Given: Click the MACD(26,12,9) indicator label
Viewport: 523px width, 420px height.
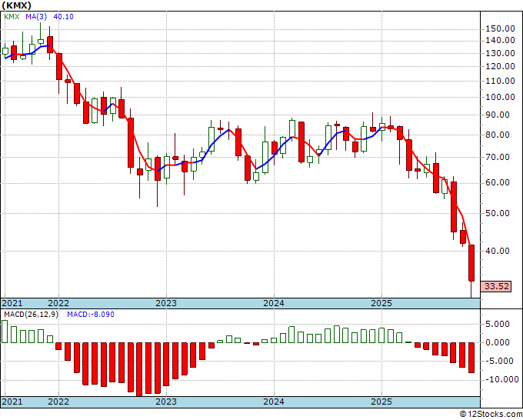Looking at the screenshot, I should 31,315.
